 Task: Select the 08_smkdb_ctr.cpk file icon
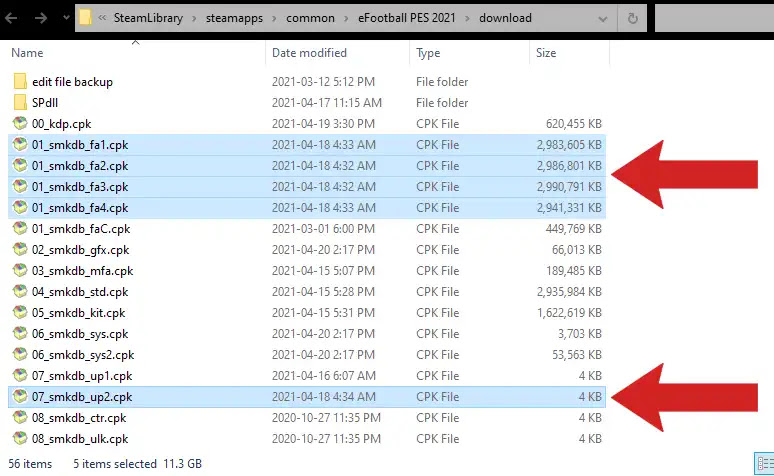coord(20,417)
